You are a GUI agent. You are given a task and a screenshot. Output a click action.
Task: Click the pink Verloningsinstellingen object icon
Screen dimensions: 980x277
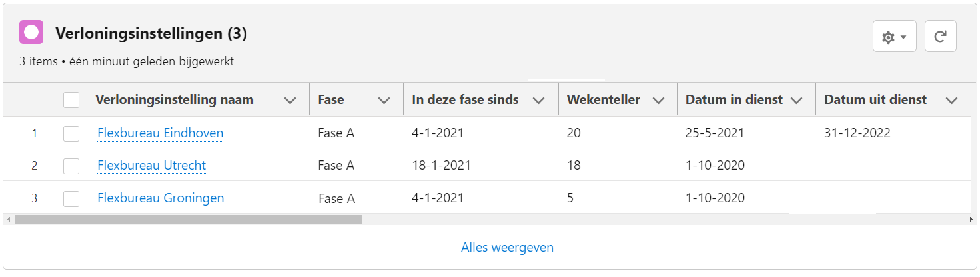(x=31, y=32)
